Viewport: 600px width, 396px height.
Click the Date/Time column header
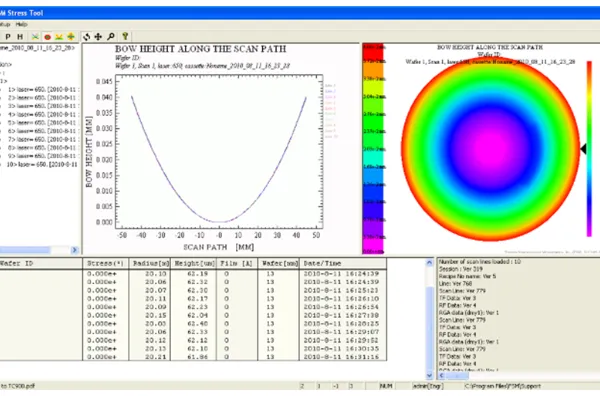click(x=343, y=263)
